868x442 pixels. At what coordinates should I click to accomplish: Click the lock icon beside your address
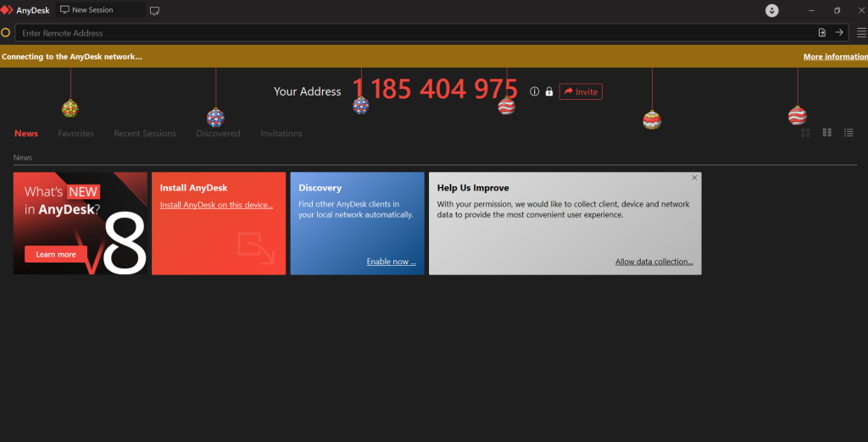(x=548, y=91)
